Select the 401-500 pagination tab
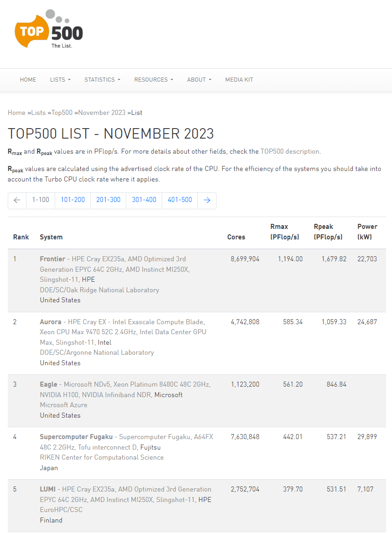Image resolution: width=392 pixels, height=533 pixels. (x=180, y=200)
